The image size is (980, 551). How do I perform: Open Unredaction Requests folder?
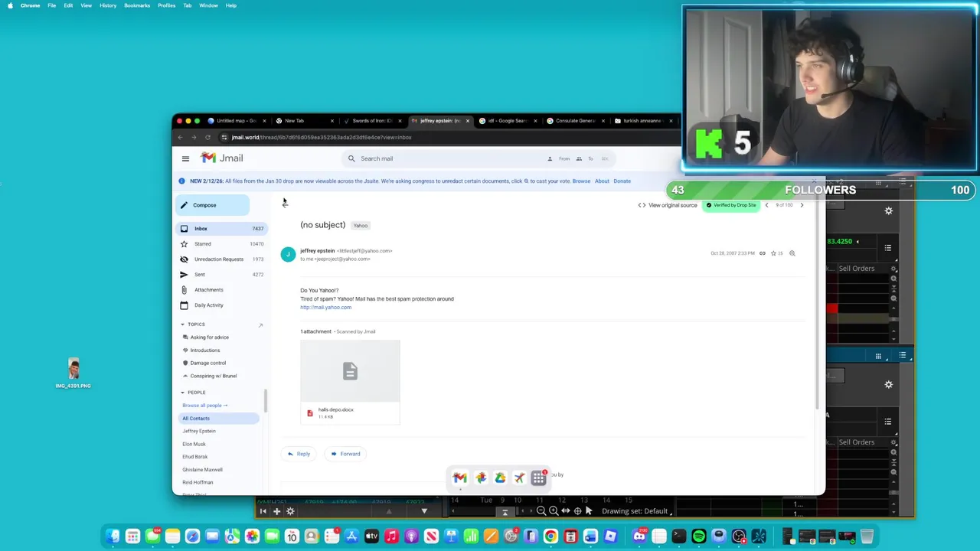pos(220,259)
